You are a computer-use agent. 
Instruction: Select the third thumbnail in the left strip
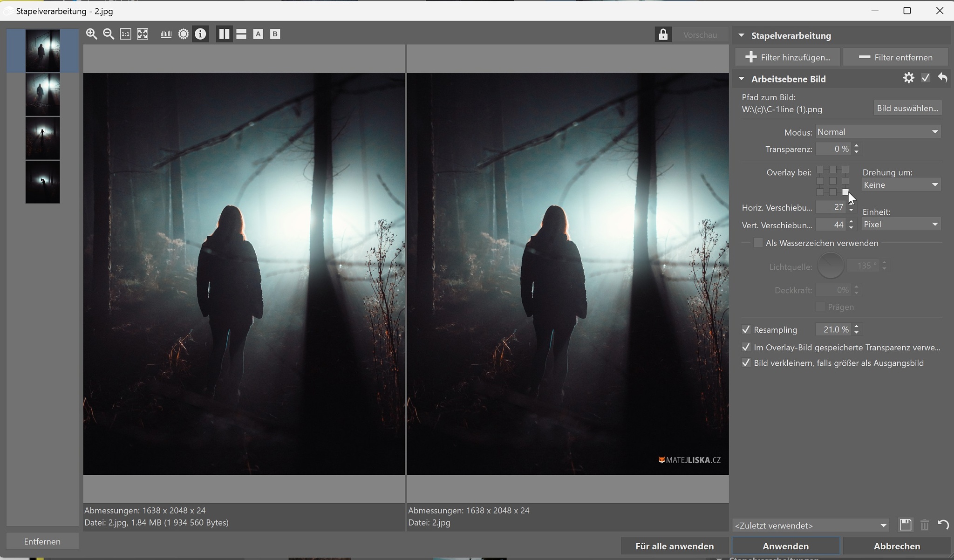[x=42, y=138]
